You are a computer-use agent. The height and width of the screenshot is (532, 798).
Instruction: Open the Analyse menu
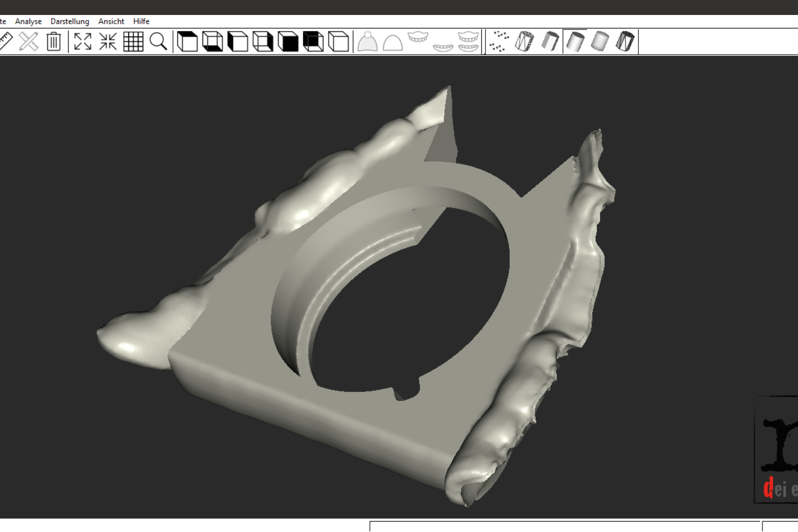pos(28,21)
